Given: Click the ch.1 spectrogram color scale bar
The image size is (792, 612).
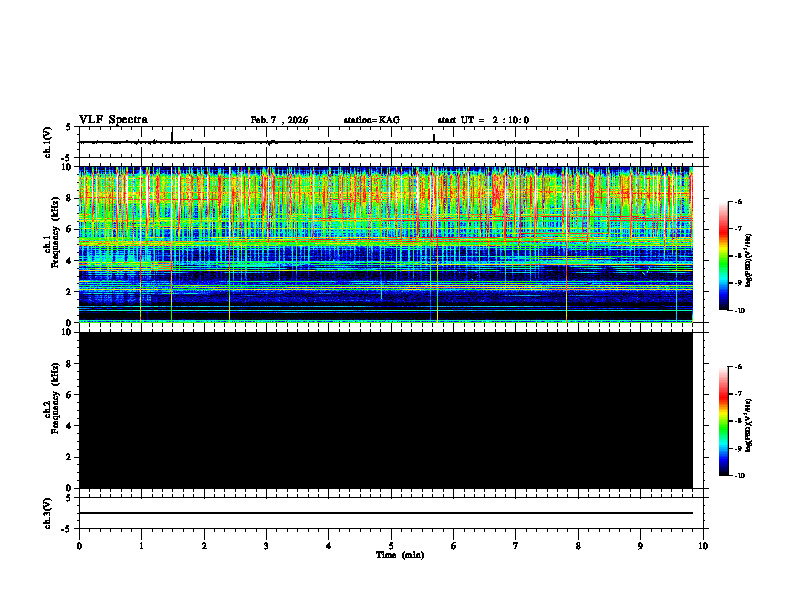Looking at the screenshot, I should pos(723,256).
